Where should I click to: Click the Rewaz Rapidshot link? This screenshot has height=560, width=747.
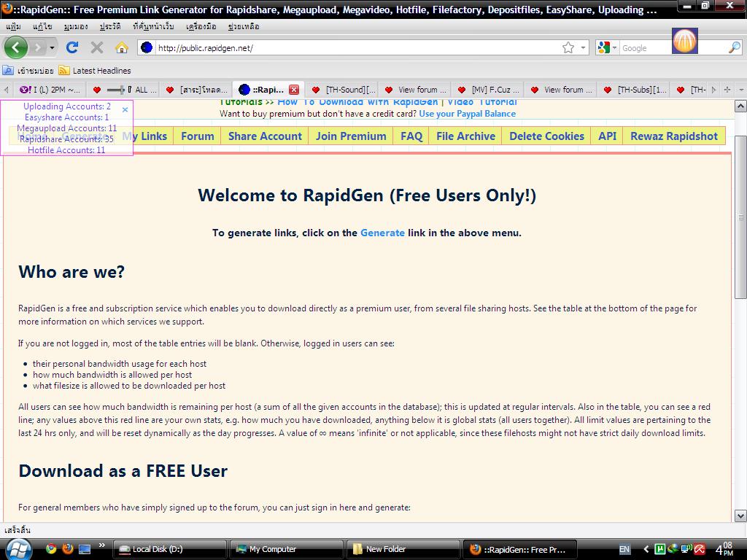[673, 136]
